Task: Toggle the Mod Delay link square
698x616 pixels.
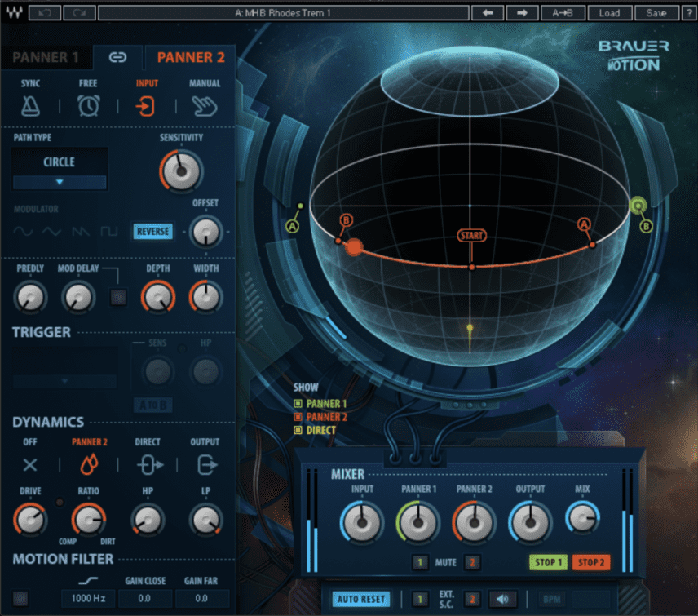Action: pyautogui.click(x=118, y=298)
